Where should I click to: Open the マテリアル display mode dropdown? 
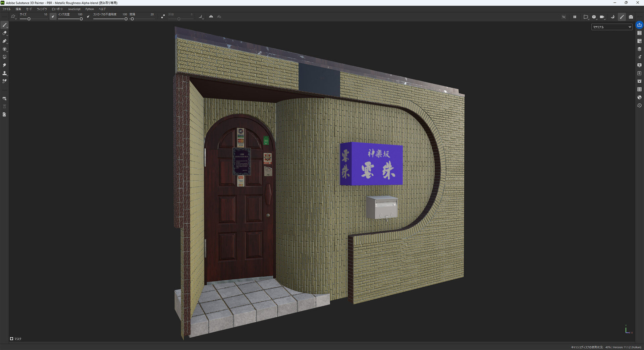click(611, 27)
